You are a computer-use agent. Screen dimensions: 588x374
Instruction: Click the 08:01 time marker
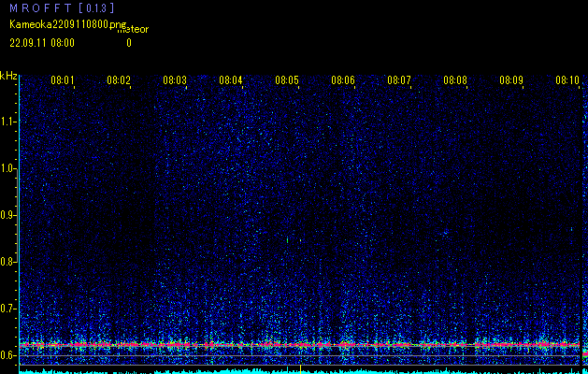point(63,80)
